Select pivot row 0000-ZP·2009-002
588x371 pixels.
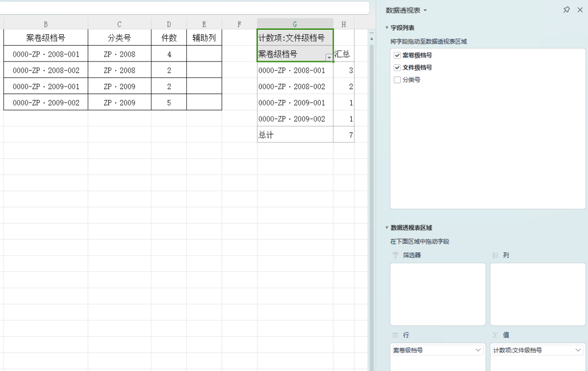(295, 119)
